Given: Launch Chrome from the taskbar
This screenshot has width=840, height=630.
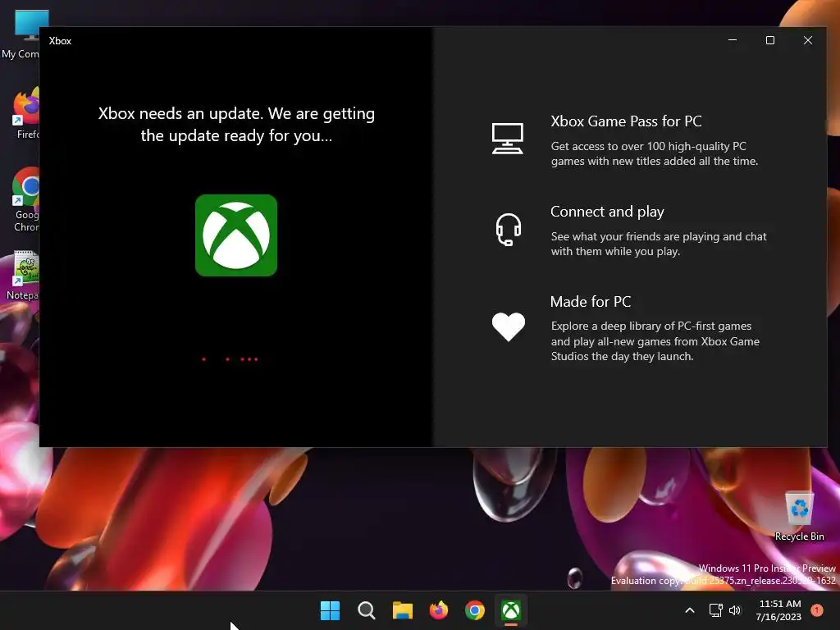Looking at the screenshot, I should click(475, 610).
